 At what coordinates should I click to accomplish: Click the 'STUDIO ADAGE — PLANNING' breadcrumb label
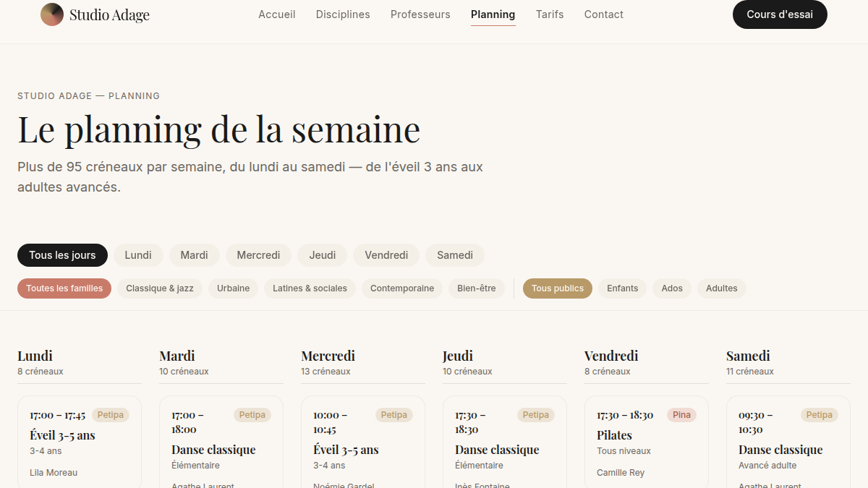coord(89,96)
